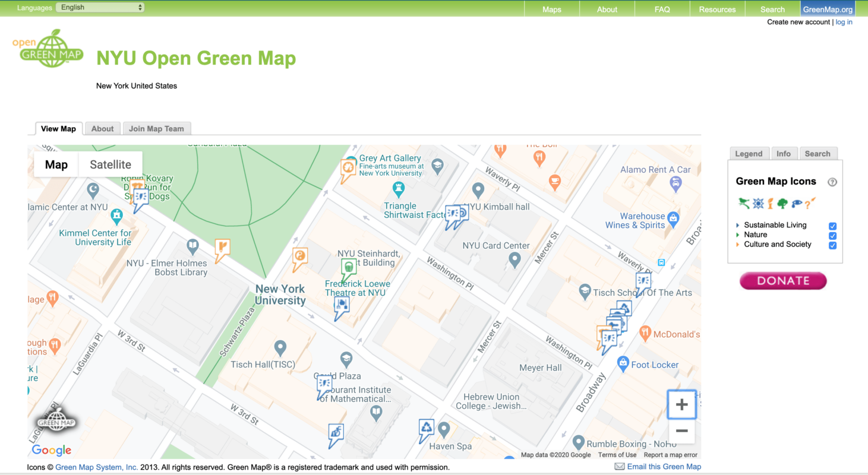Open the About tab above the map
The height and width of the screenshot is (475, 868).
point(102,129)
